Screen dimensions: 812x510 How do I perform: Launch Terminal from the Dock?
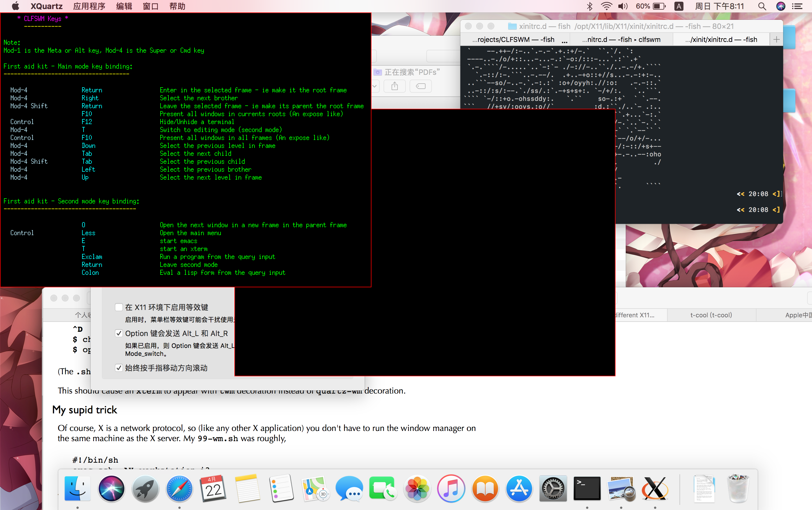587,488
